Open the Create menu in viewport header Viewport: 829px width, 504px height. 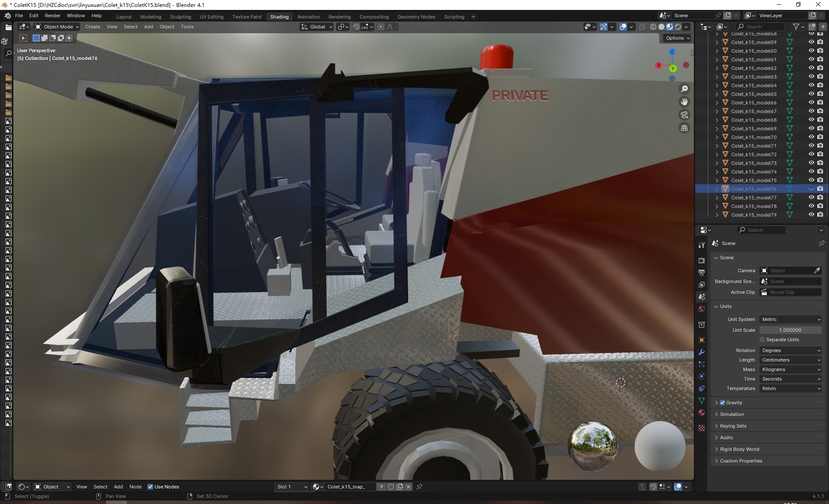(92, 27)
